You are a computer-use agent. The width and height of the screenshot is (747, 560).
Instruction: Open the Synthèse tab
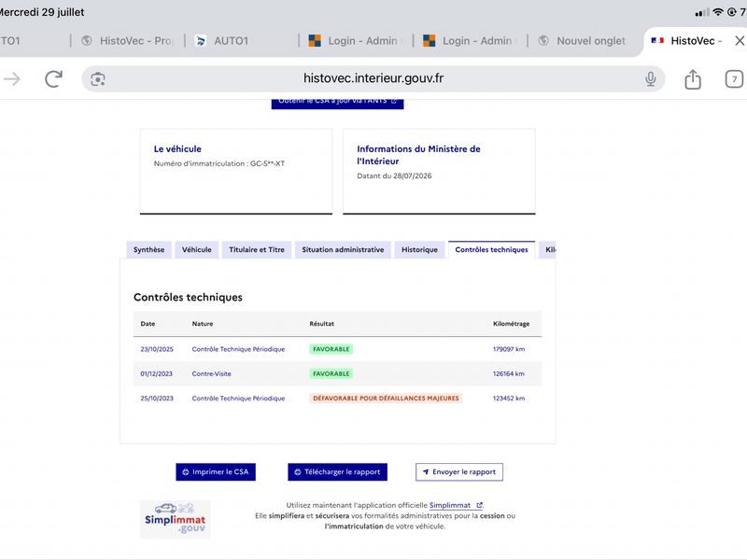[148, 249]
